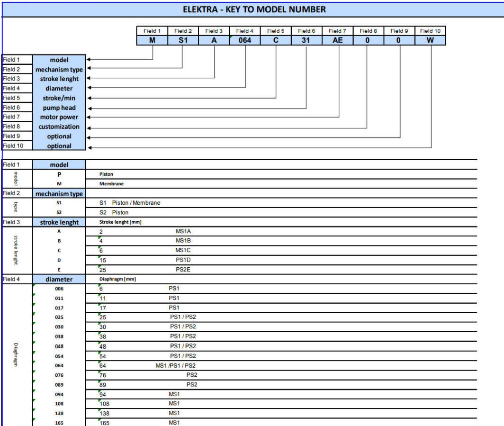Select the Stroke lenght [mm] header cell

pyautogui.click(x=120, y=222)
